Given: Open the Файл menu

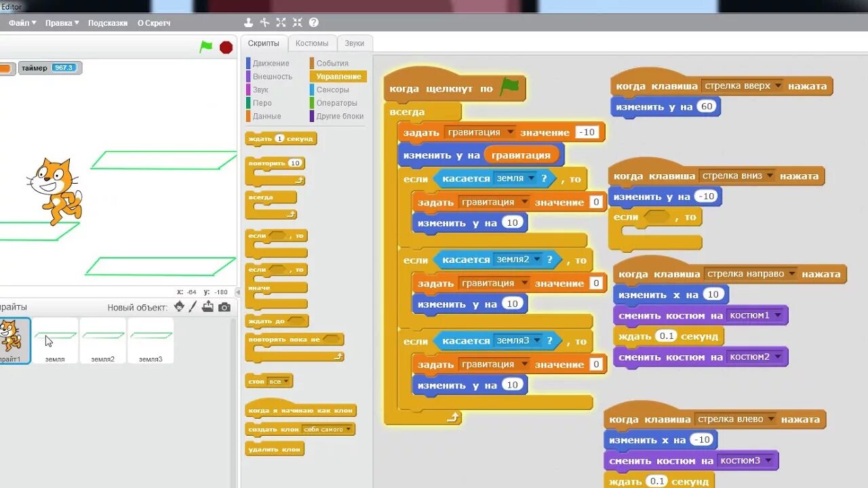Looking at the screenshot, I should [x=20, y=22].
